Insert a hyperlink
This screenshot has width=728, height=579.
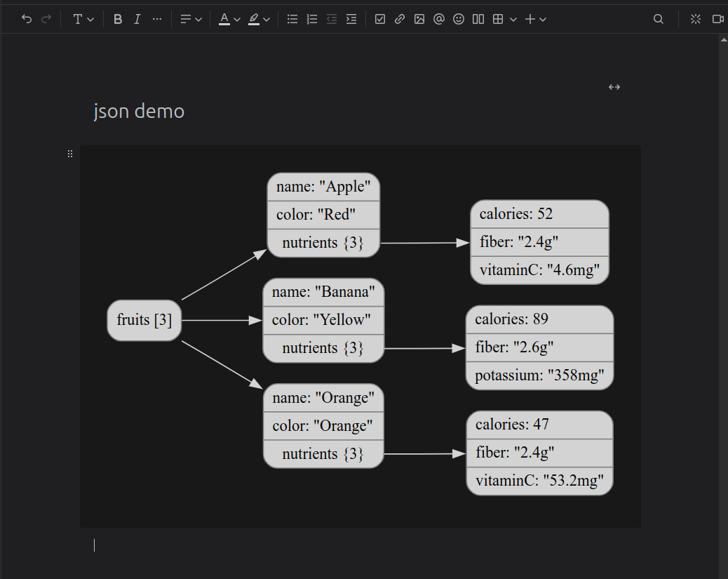click(x=400, y=20)
